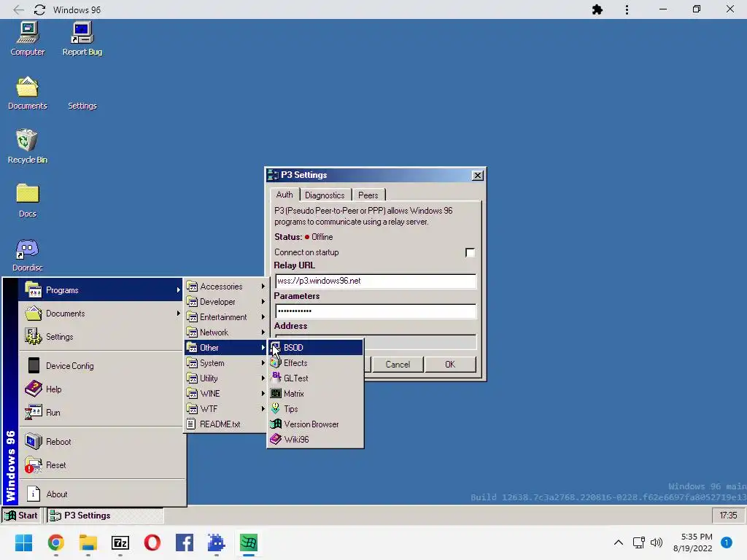The width and height of the screenshot is (747, 560).
Task: Choose Reboot in the start menu
Action: point(101,441)
